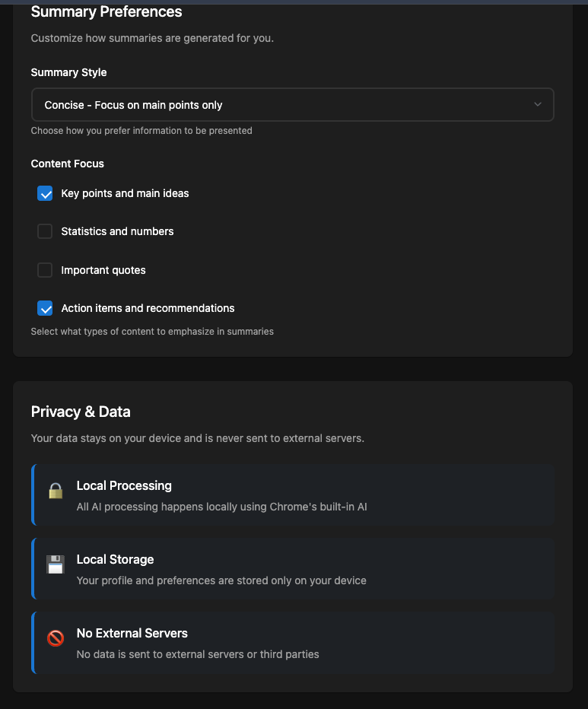Image resolution: width=588 pixels, height=709 pixels.
Task: Click the chevron arrow in Summary Style select
Action: click(x=538, y=105)
